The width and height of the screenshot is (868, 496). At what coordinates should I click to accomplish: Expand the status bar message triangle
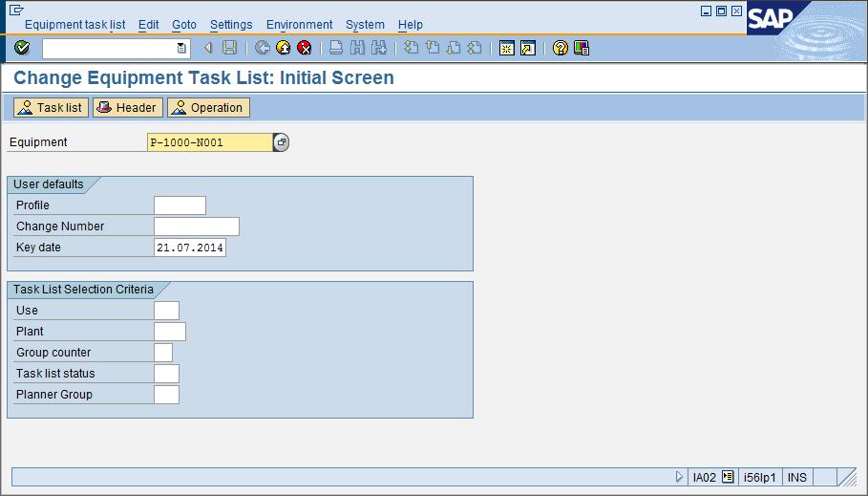(x=679, y=477)
